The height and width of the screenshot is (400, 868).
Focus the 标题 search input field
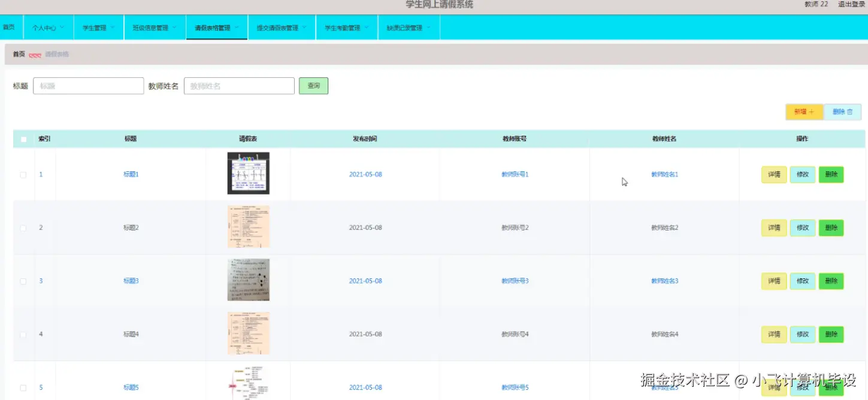89,86
